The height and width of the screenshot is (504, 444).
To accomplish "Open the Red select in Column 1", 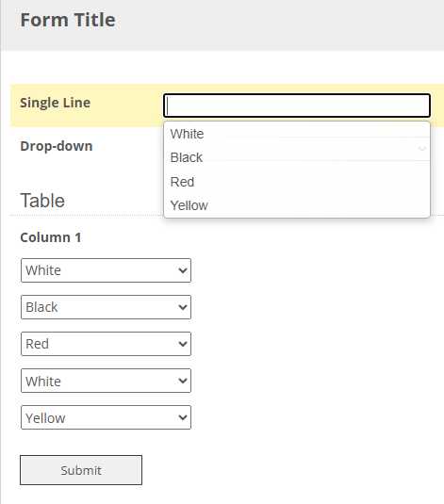I will click(x=106, y=344).
